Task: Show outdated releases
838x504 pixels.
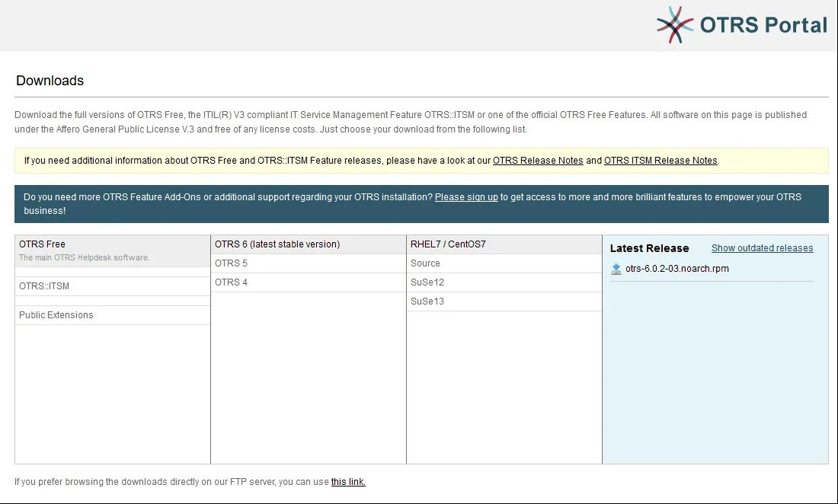Action: coord(762,247)
